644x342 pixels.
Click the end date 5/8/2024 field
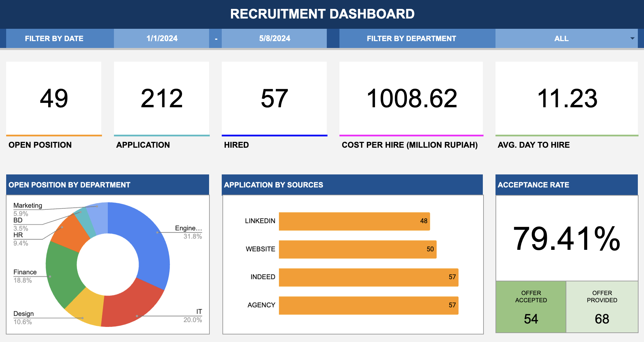pos(274,38)
